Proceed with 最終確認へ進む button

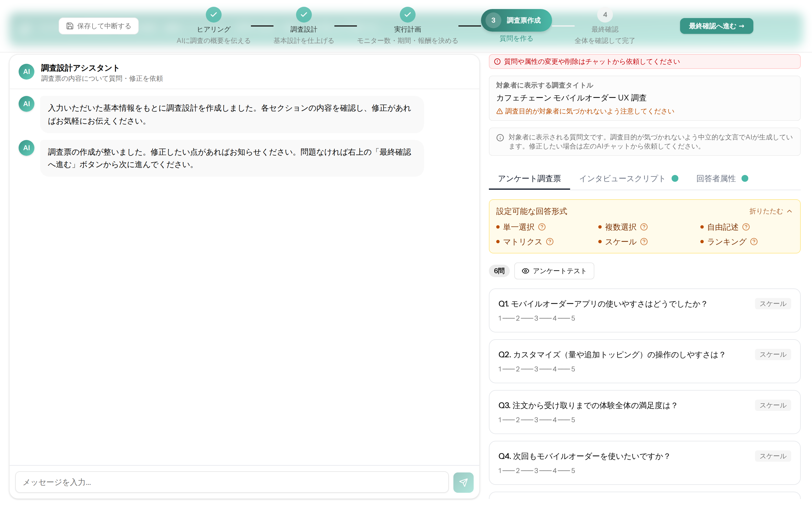[716, 26]
